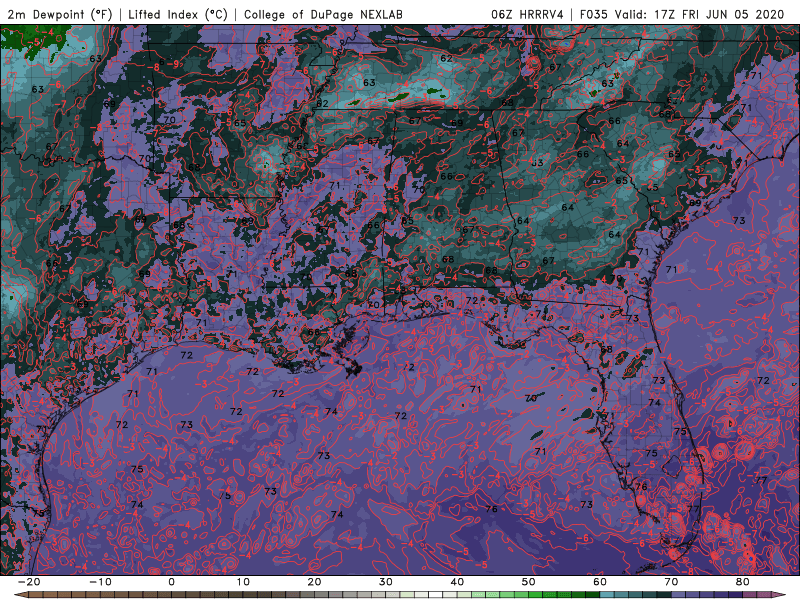Click the "10" color scale label
Viewport: 800px width, 600px height.
click(243, 582)
